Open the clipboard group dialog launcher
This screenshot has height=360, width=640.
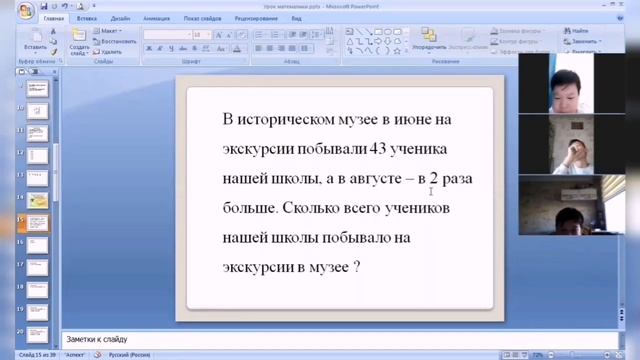click(x=60, y=61)
